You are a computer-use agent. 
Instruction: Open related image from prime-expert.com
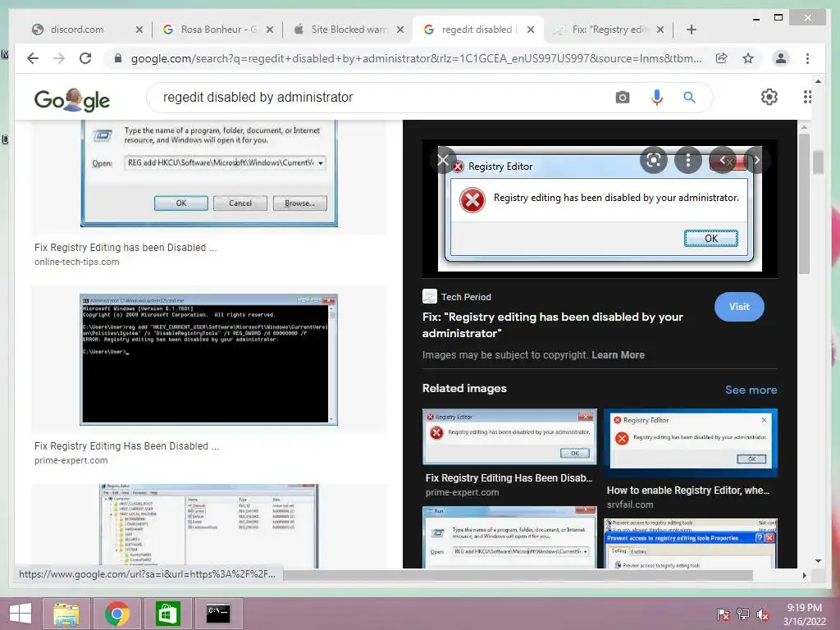pyautogui.click(x=509, y=436)
